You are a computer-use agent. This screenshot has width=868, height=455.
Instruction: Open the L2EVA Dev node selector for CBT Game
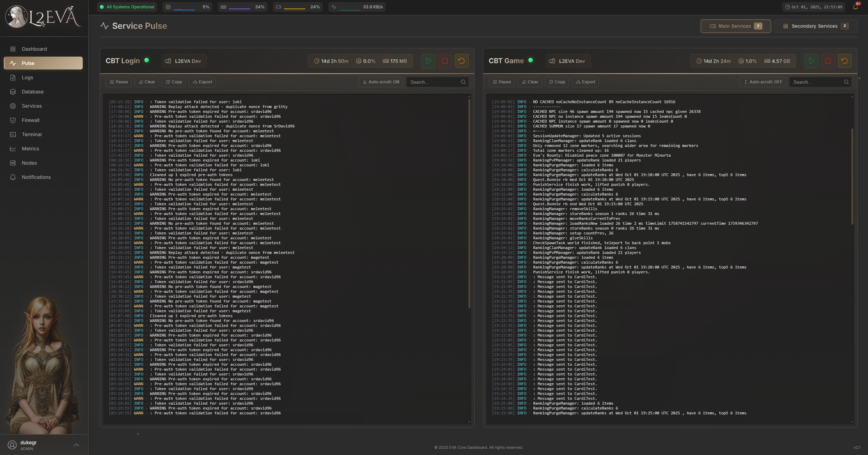[x=568, y=61]
